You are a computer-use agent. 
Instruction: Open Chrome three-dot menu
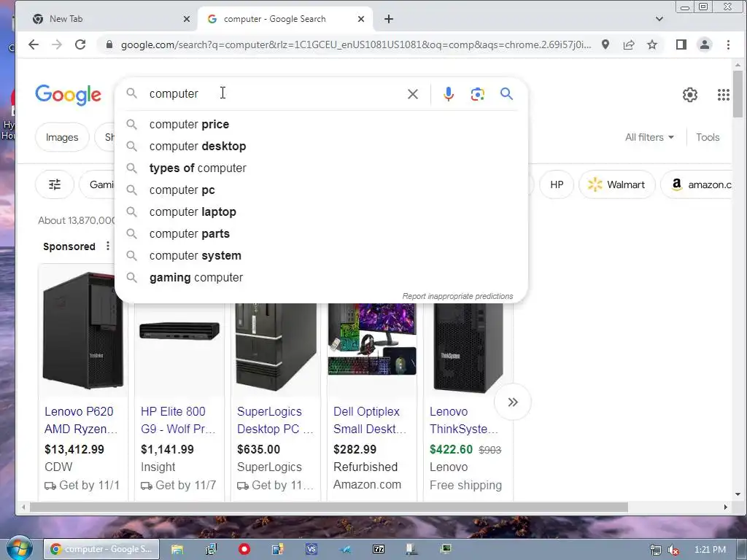tap(728, 44)
